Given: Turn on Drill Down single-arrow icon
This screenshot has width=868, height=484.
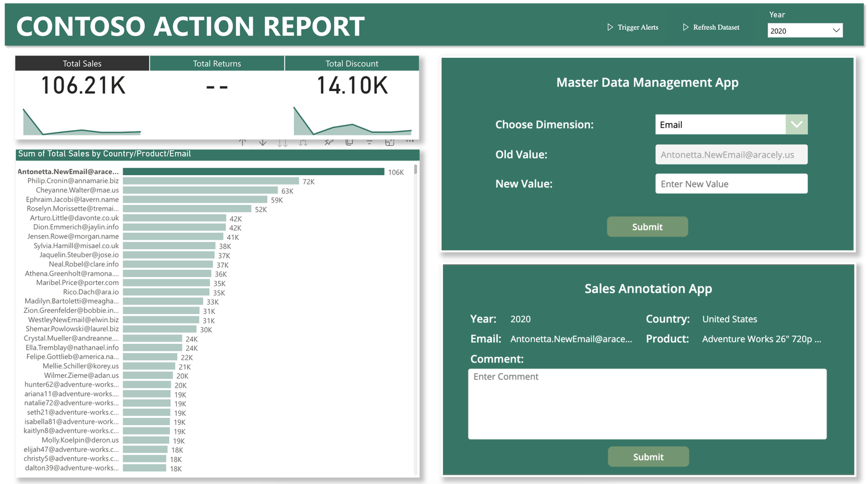Looking at the screenshot, I should [x=262, y=142].
